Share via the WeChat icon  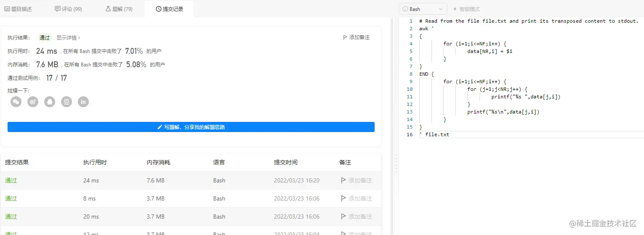16,102
